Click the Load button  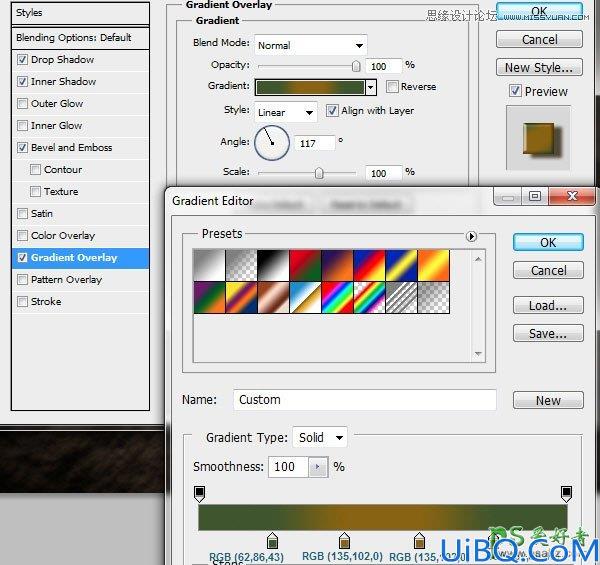point(548,305)
